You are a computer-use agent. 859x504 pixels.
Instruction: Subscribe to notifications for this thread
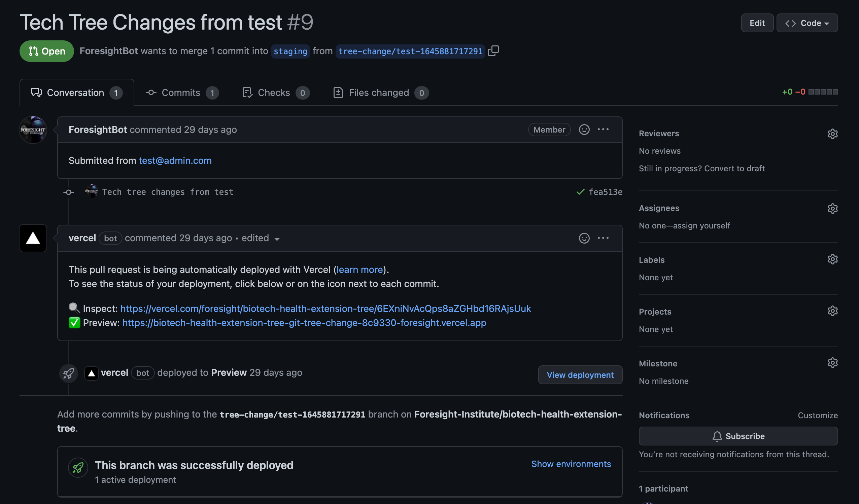[x=738, y=436]
